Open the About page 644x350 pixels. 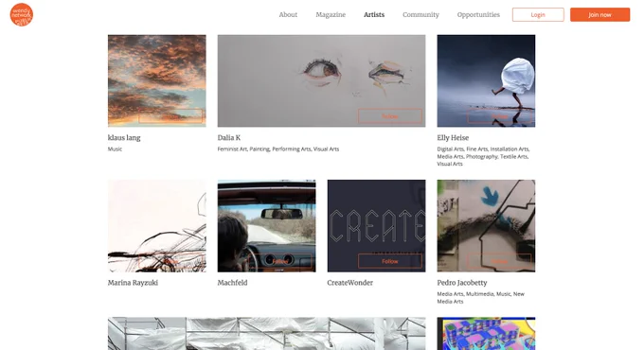click(288, 15)
